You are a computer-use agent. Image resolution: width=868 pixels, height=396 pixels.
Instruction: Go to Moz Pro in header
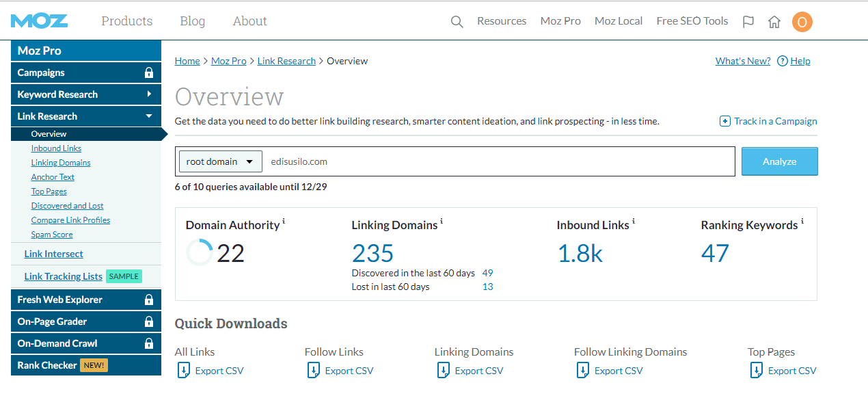[560, 21]
